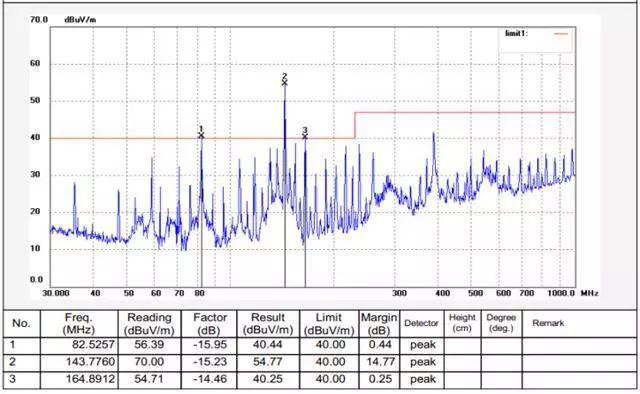The height and width of the screenshot is (394, 640).
Task: Select the Detector column header
Action: [x=421, y=323]
